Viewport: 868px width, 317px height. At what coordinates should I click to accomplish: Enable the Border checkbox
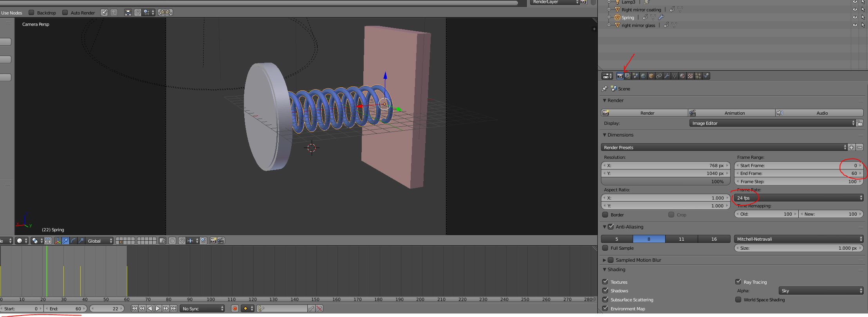(605, 214)
